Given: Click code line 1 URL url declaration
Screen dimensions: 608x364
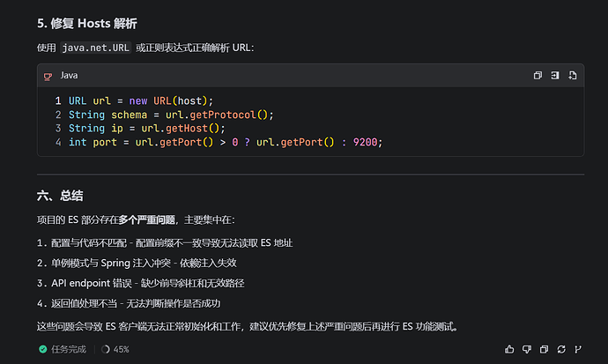Looking at the screenshot, I should pos(141,100).
